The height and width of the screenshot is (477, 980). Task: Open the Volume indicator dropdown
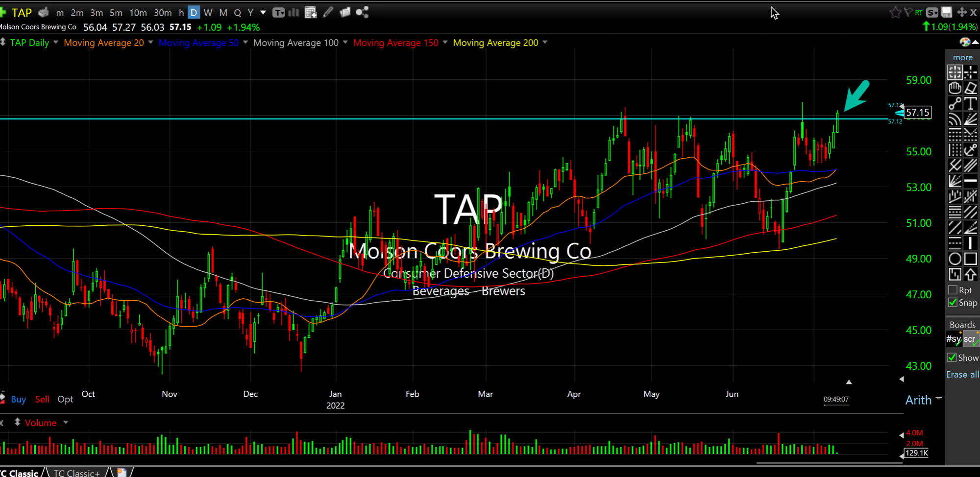pos(66,422)
